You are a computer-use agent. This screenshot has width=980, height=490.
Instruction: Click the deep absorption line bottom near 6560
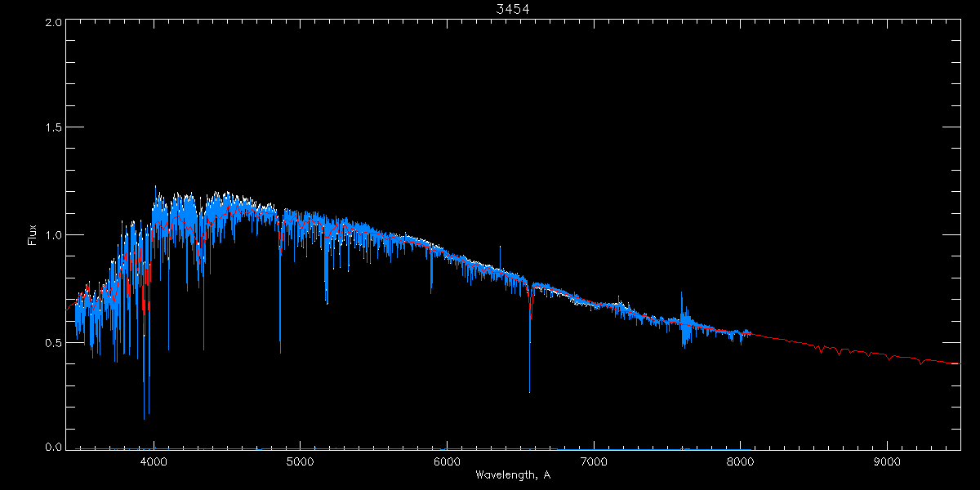point(529,390)
